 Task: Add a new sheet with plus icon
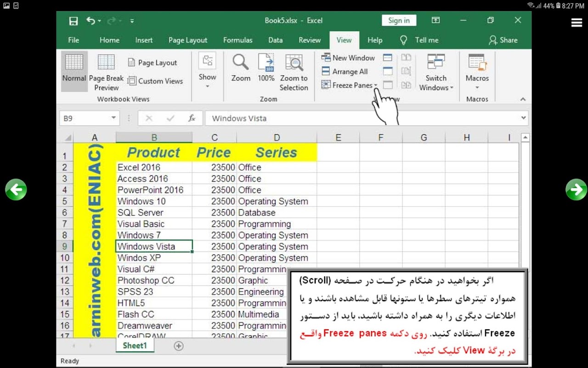click(x=179, y=346)
